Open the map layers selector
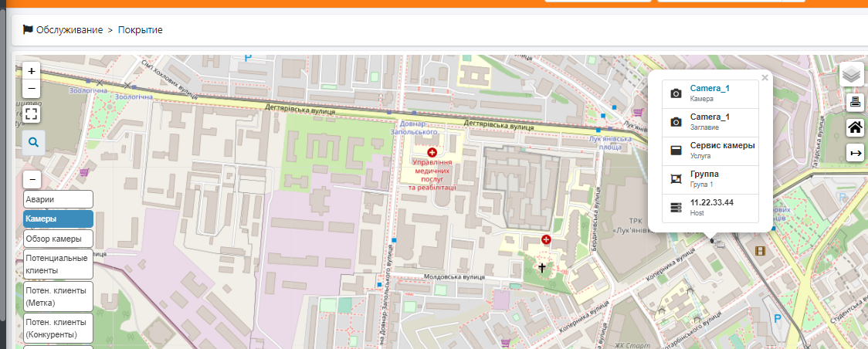Screen dimensions: 868x349 coord(851,74)
